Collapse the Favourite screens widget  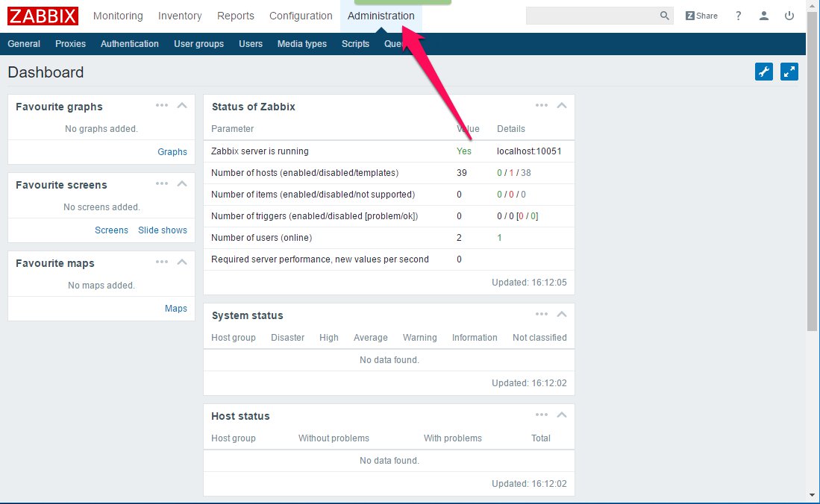click(x=182, y=184)
